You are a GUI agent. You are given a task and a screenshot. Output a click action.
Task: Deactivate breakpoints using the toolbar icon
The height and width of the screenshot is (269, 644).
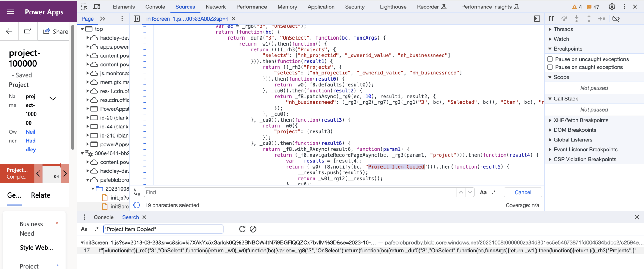(x=616, y=19)
